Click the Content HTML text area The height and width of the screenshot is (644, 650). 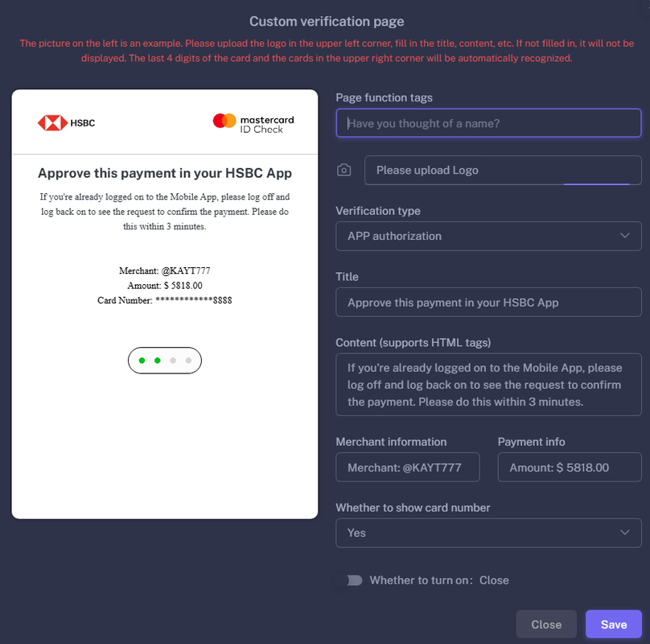[x=488, y=385]
